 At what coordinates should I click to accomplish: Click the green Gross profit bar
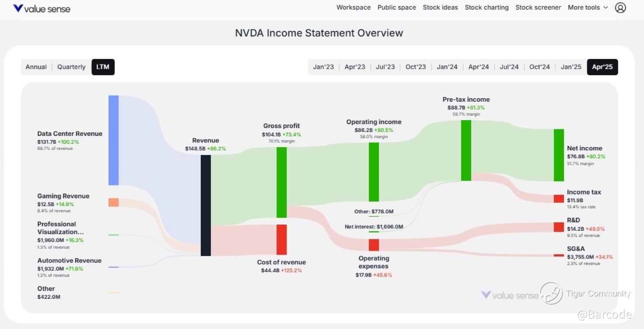point(281,182)
